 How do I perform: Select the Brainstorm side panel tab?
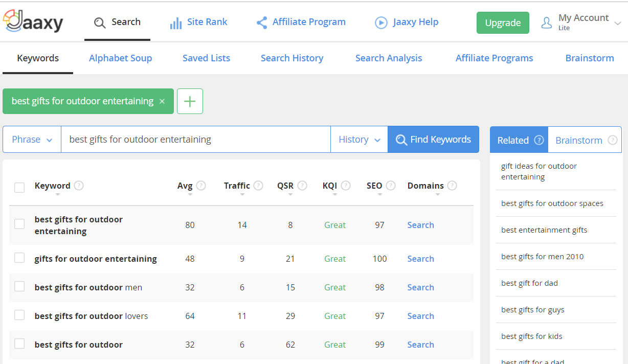(585, 140)
